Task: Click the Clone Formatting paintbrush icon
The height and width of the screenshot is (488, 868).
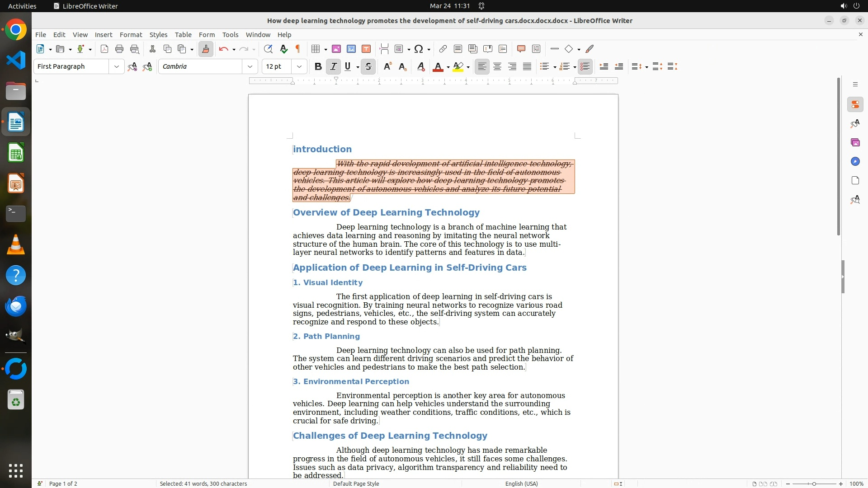Action: point(206,49)
